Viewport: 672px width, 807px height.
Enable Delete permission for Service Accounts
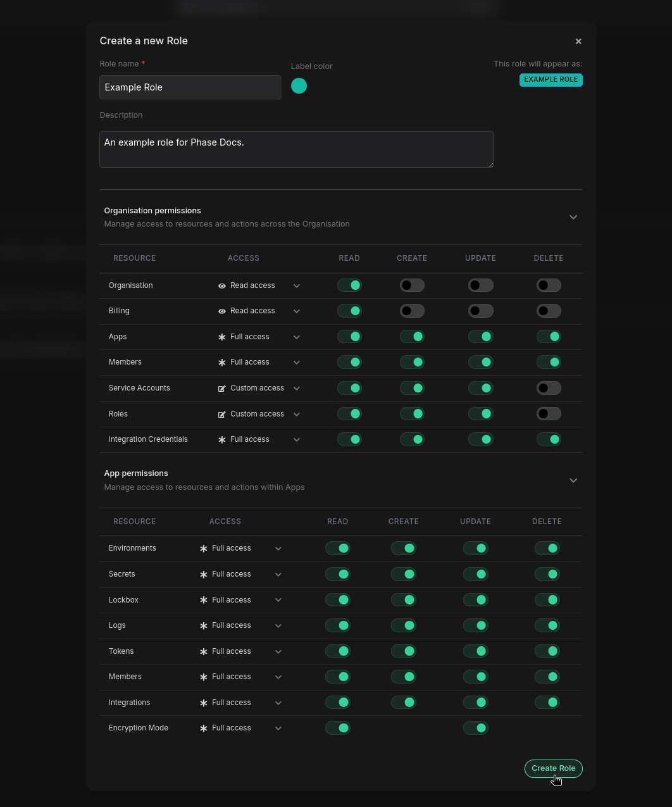(x=549, y=388)
